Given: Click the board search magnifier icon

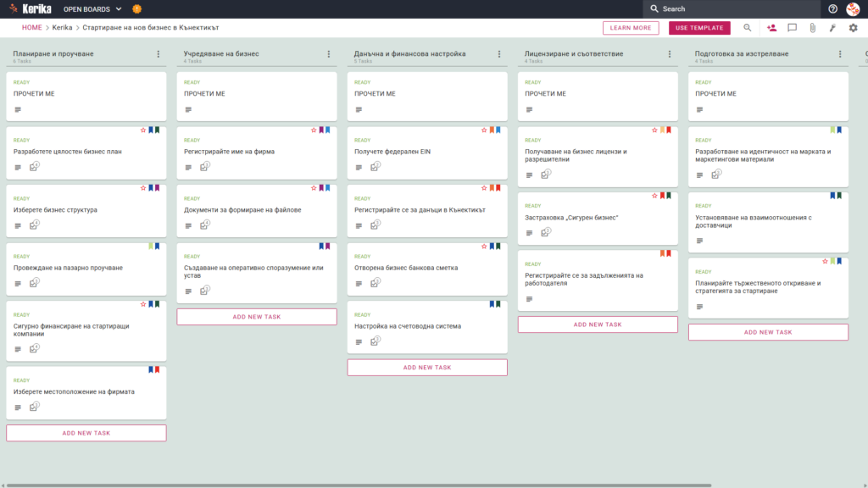Looking at the screenshot, I should [x=748, y=28].
